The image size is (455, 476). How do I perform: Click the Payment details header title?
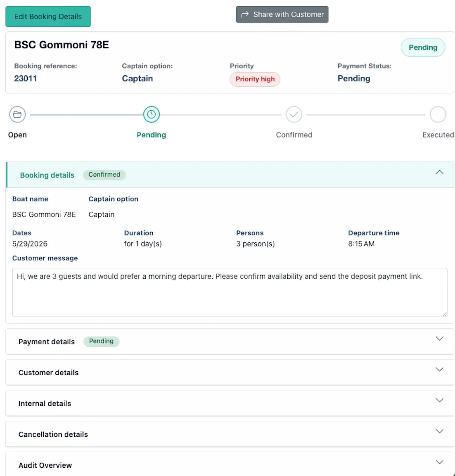47,342
